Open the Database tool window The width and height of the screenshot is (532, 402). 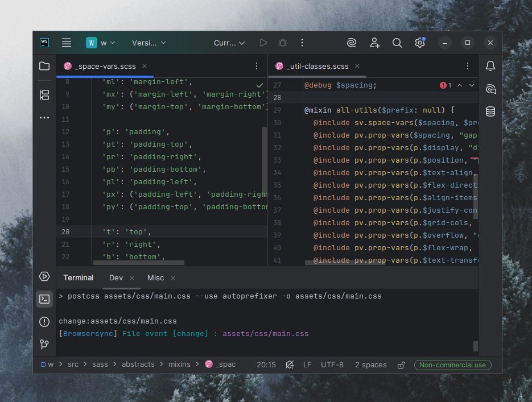[x=490, y=111]
